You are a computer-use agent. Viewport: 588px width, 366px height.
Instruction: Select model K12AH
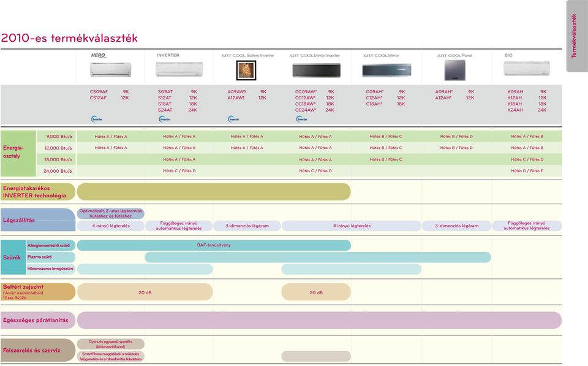coord(514,97)
